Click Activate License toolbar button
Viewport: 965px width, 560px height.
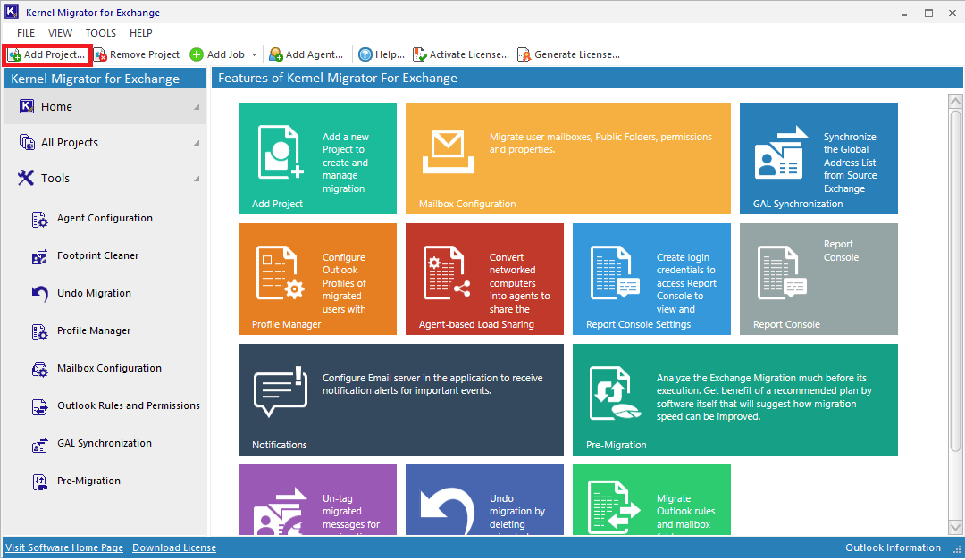pyautogui.click(x=461, y=54)
